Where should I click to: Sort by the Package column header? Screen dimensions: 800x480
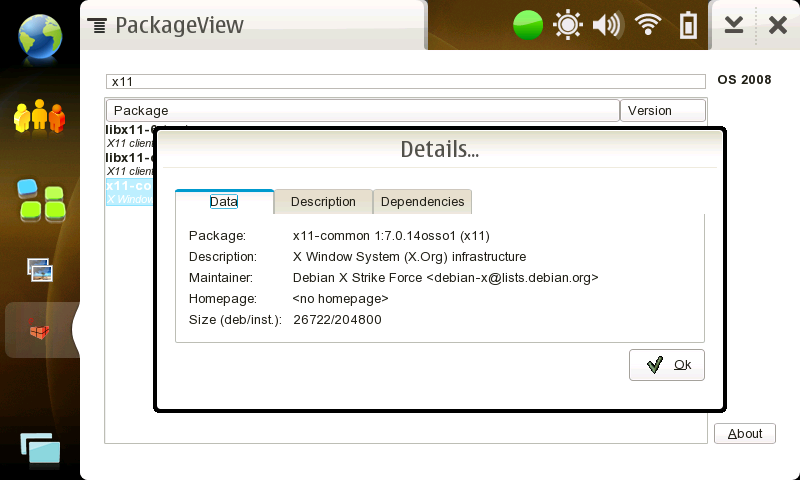pyautogui.click(x=362, y=110)
